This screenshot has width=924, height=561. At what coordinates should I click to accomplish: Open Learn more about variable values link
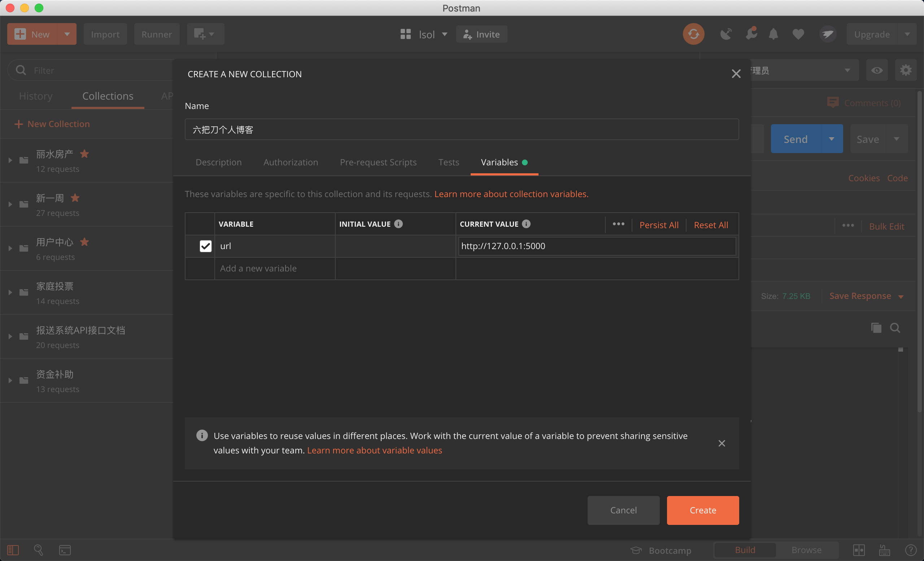(x=374, y=450)
